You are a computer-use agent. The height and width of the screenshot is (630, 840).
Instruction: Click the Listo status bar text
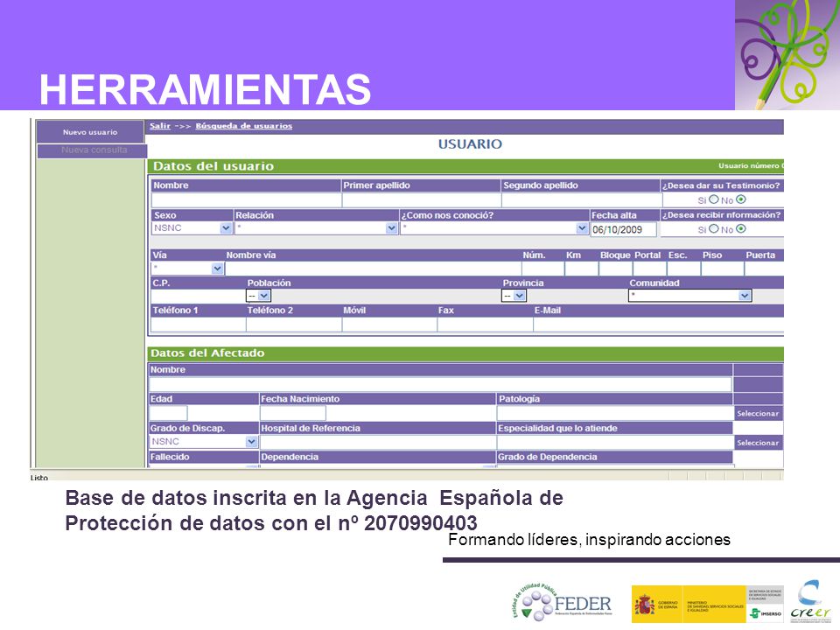pyautogui.click(x=39, y=477)
